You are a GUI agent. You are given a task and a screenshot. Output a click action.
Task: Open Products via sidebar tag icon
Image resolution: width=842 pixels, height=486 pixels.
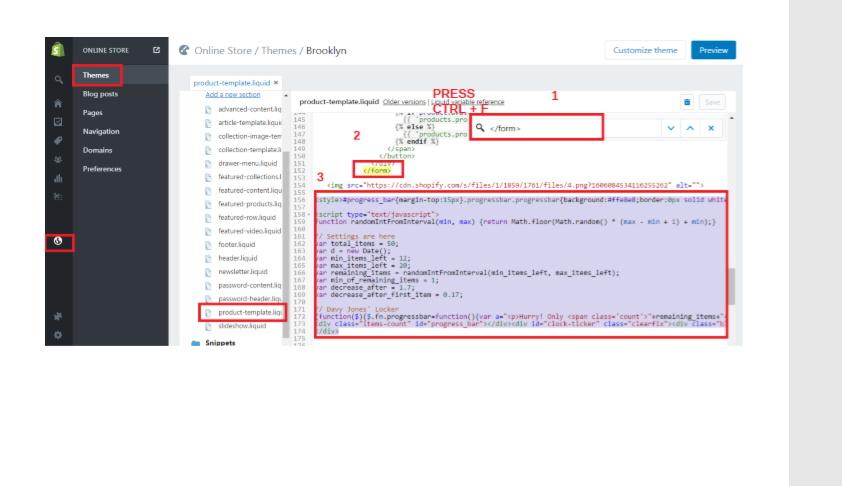58,140
